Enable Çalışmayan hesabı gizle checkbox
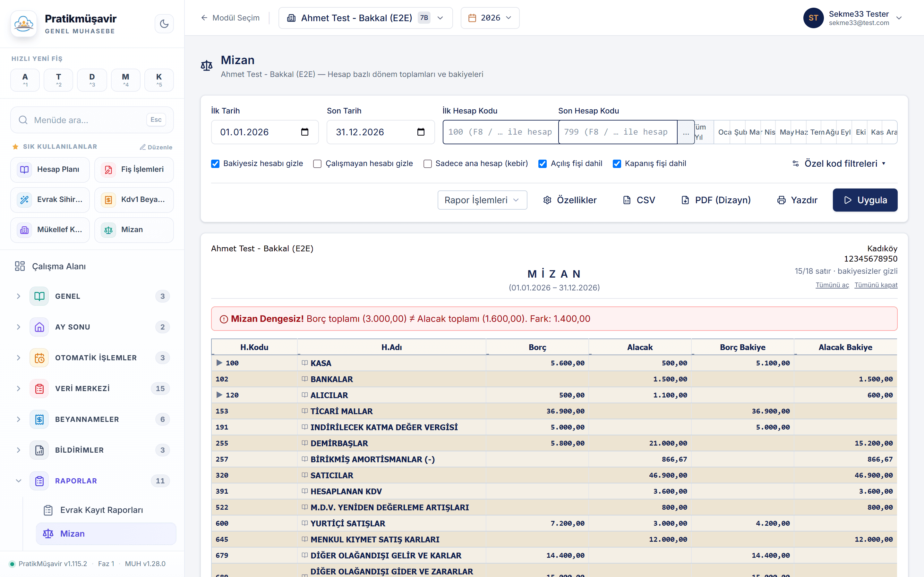 [317, 164]
